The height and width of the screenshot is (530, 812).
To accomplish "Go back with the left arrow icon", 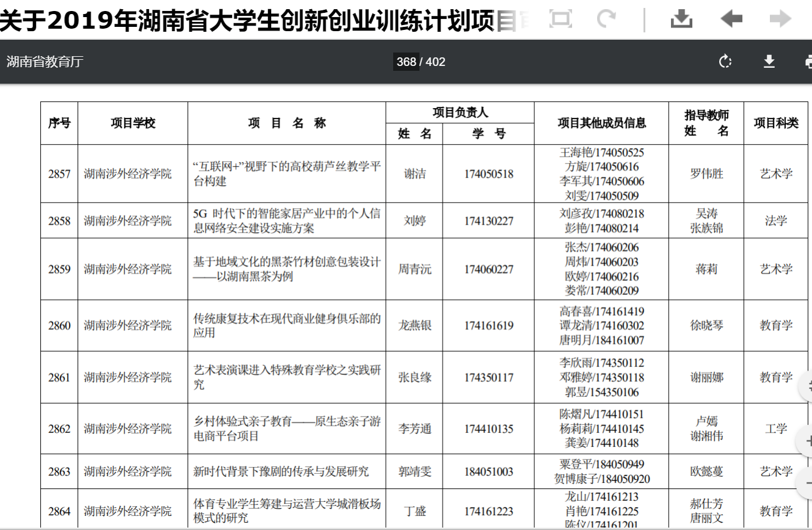I will coord(731,19).
